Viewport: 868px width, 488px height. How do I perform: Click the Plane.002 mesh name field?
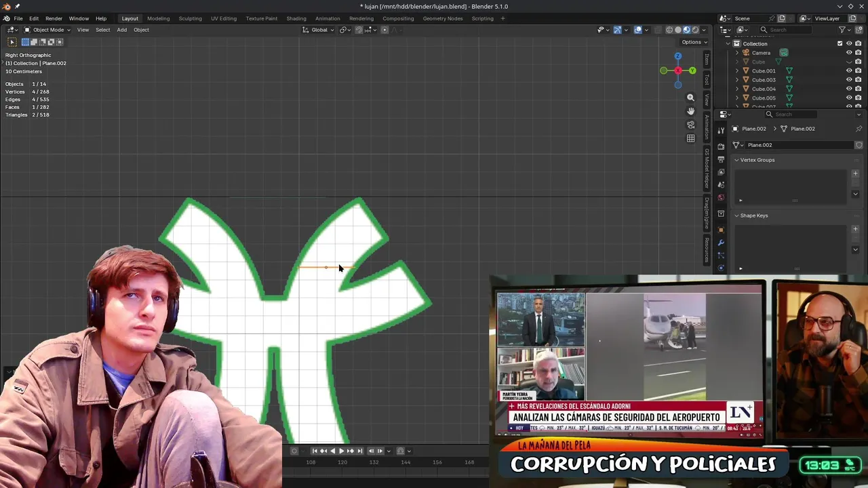coord(799,145)
